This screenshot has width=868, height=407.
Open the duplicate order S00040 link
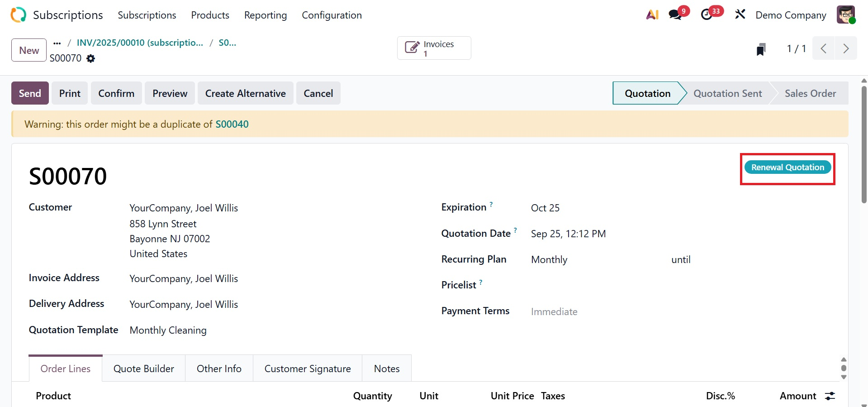pos(232,124)
